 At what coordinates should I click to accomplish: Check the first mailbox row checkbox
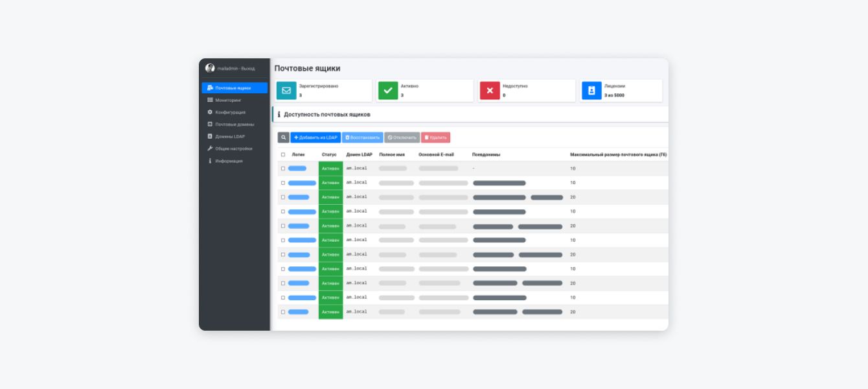[x=283, y=169]
